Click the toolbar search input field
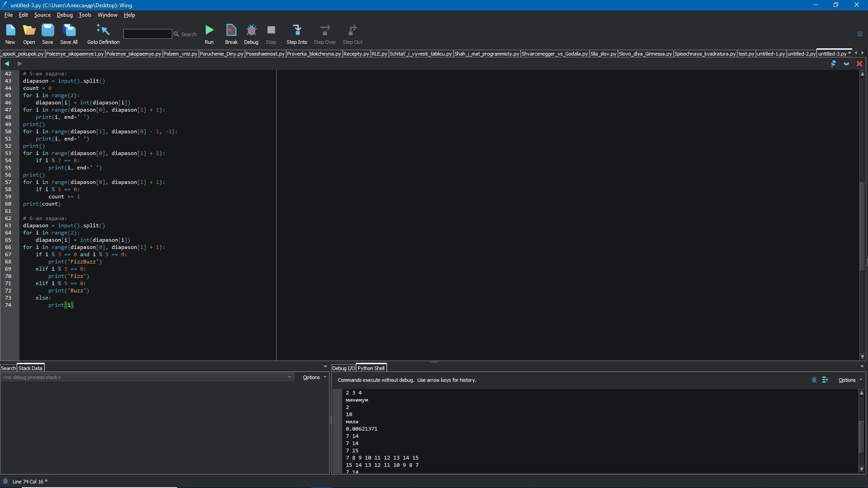Screen dimensions: 868x488 pyautogui.click(x=147, y=34)
